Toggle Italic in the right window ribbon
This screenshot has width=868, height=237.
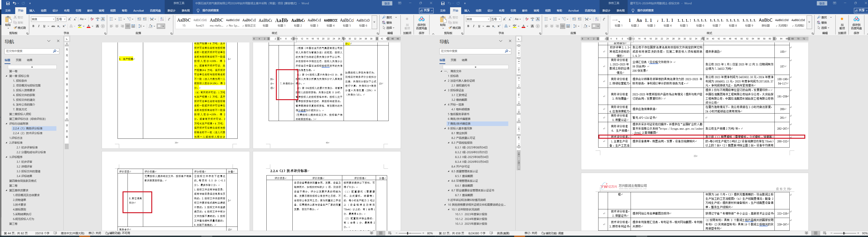click(473, 26)
